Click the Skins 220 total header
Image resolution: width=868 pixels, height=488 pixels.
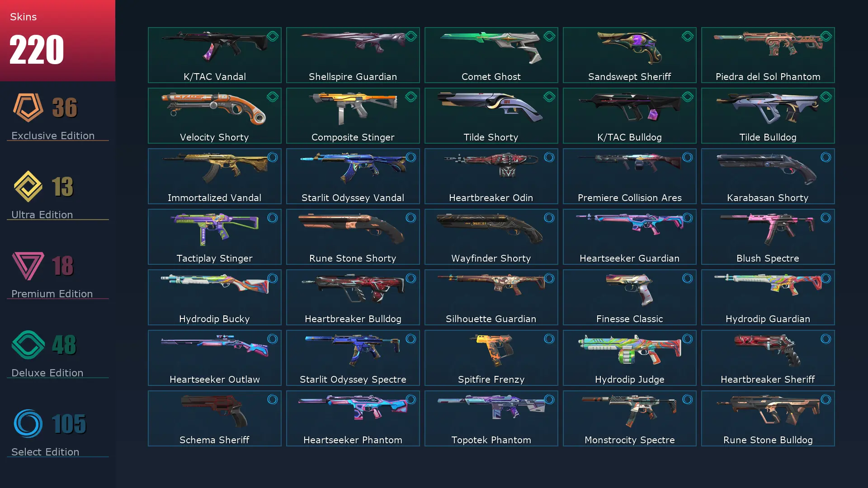point(57,41)
